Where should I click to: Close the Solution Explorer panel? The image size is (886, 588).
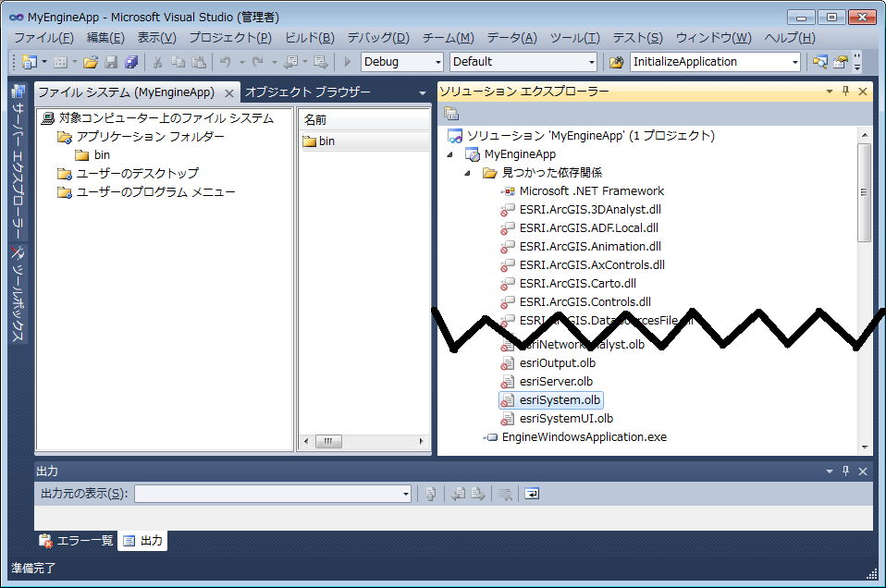(863, 91)
